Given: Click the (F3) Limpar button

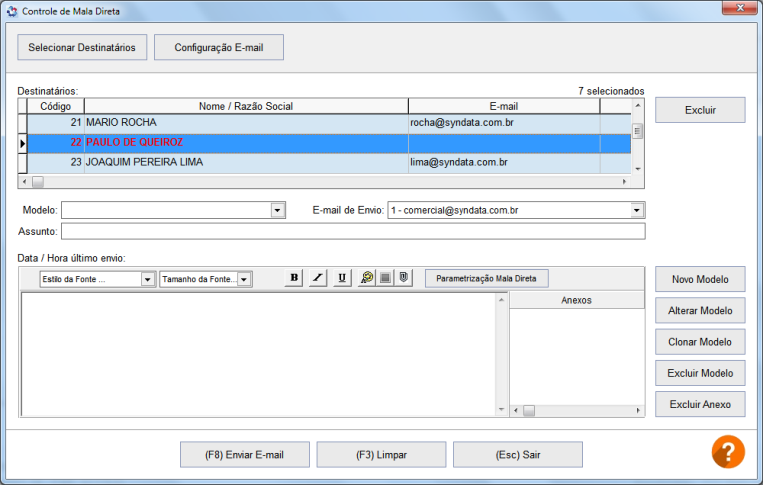Looking at the screenshot, I should click(x=382, y=455).
